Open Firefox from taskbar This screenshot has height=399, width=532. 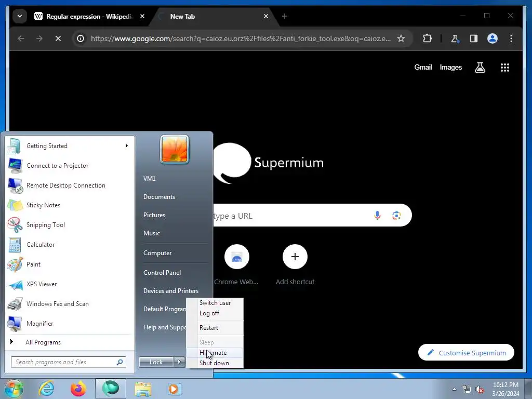coord(78,389)
